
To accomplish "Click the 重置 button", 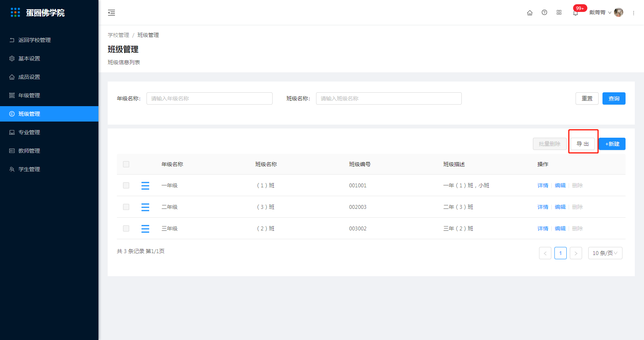I will point(587,98).
